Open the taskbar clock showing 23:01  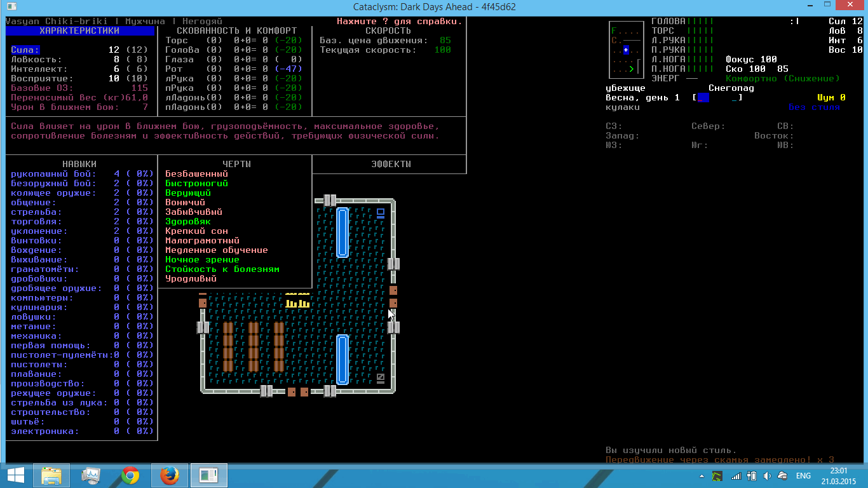(x=838, y=475)
